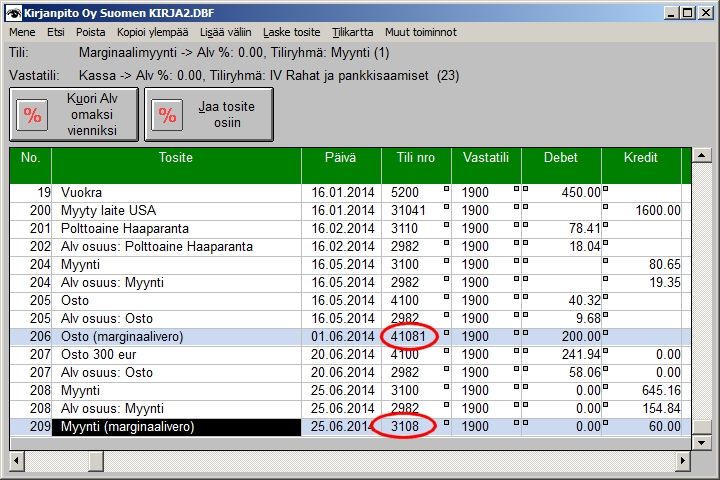Click the eye application icon in title bar
Viewport: 720px width, 480px height.
tap(13, 12)
